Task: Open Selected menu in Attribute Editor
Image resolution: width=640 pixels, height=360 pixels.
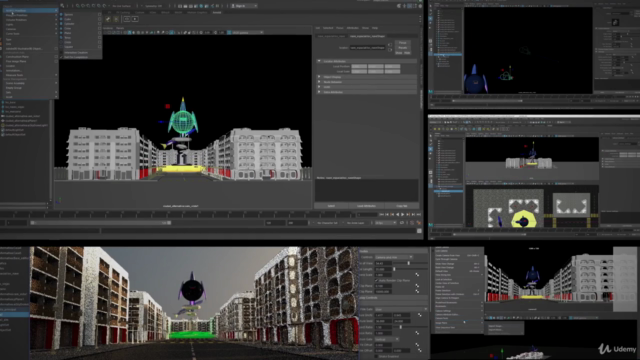Action: tap(328, 28)
